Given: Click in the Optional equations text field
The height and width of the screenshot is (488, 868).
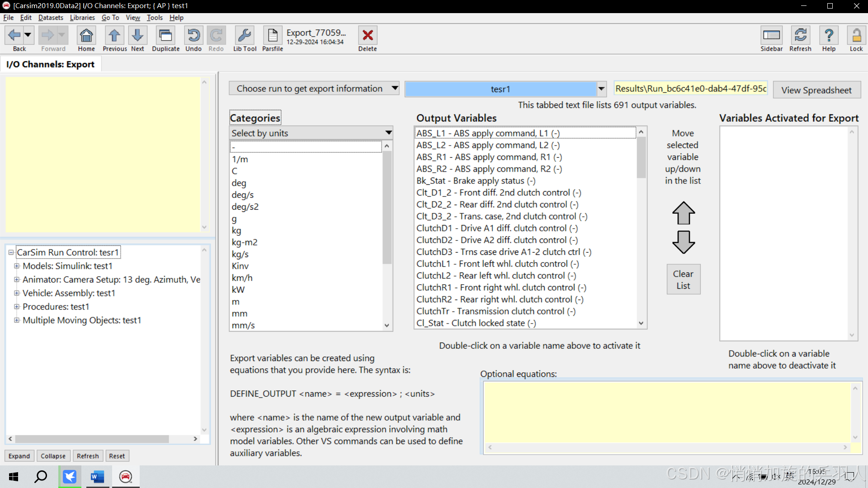Looking at the screenshot, I should (x=667, y=412).
